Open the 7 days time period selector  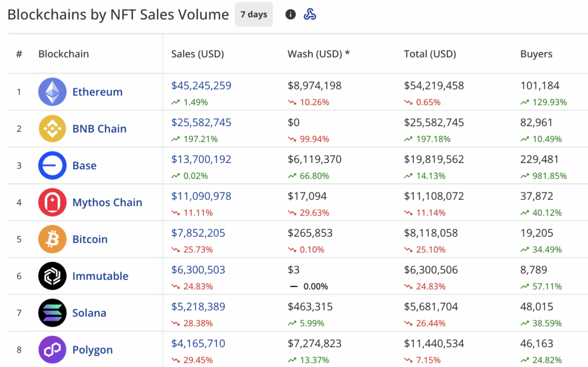pos(254,14)
